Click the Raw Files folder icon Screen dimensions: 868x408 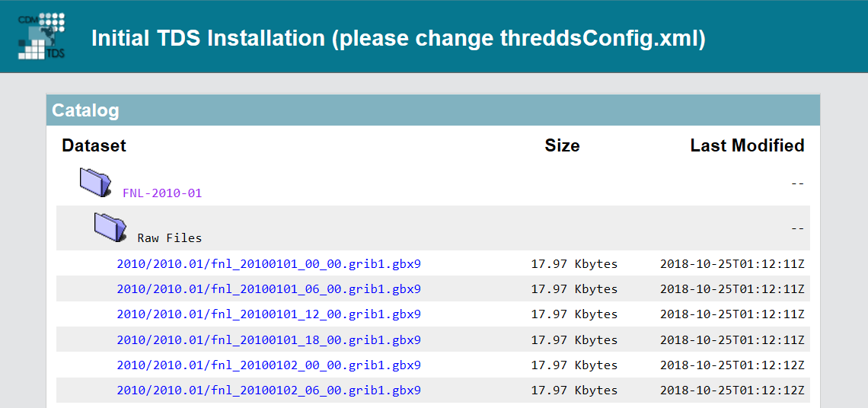tap(110, 227)
